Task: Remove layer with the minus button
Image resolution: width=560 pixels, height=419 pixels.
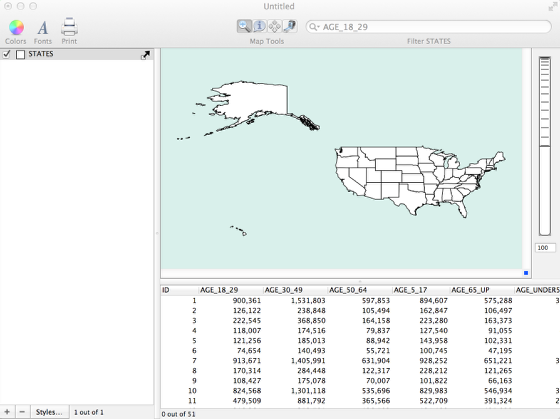Action: point(22,412)
